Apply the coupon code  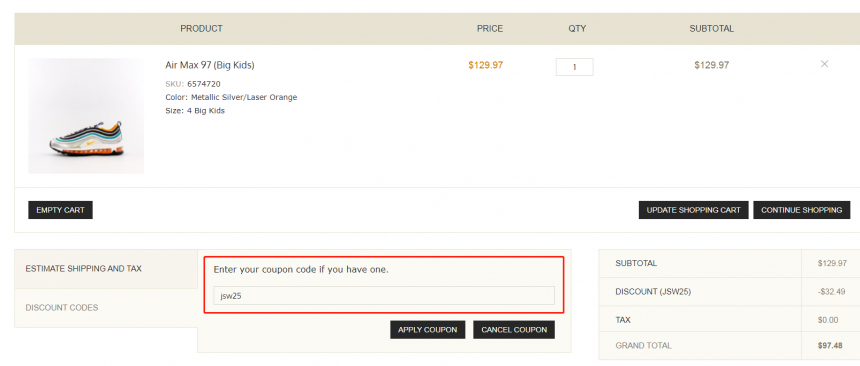point(428,330)
